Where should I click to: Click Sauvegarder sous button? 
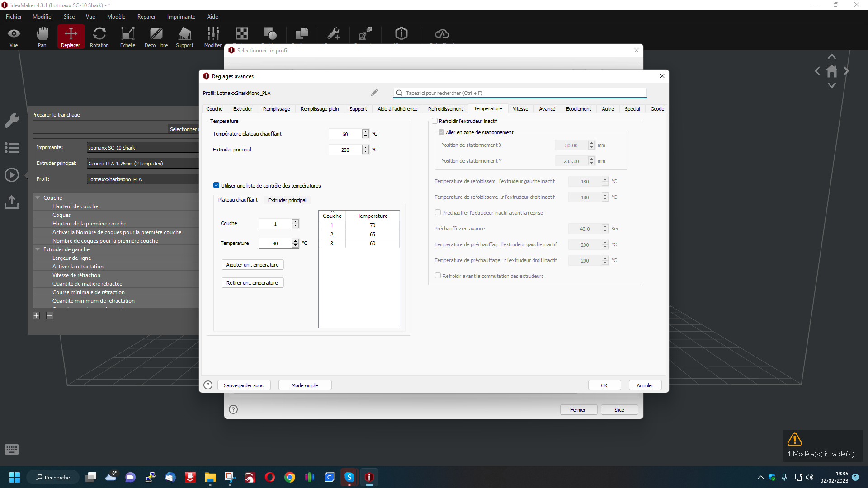tap(244, 385)
